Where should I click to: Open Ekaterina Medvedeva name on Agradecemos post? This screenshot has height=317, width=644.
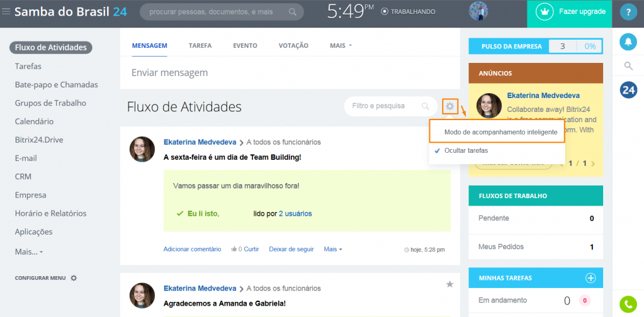[200, 288]
